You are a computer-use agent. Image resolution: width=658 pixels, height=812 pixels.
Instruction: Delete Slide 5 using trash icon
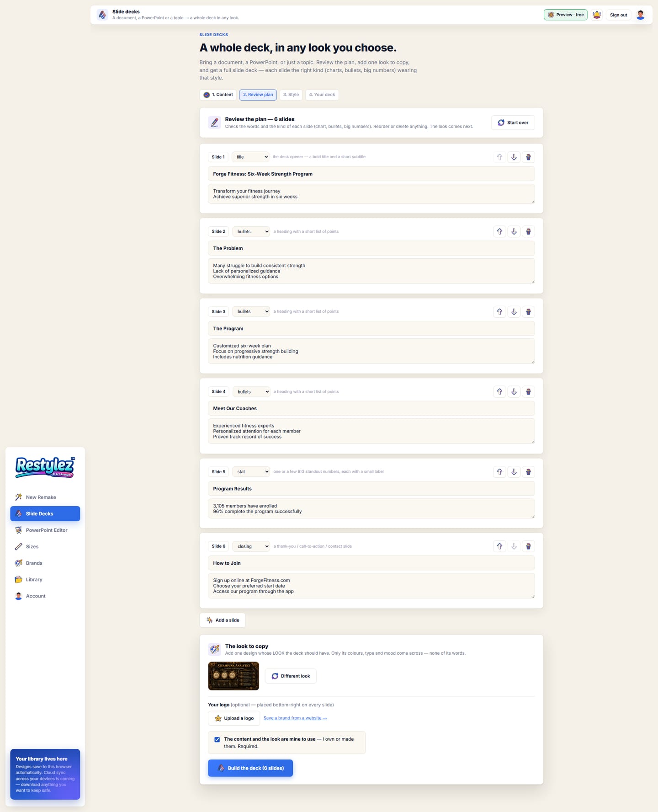528,472
